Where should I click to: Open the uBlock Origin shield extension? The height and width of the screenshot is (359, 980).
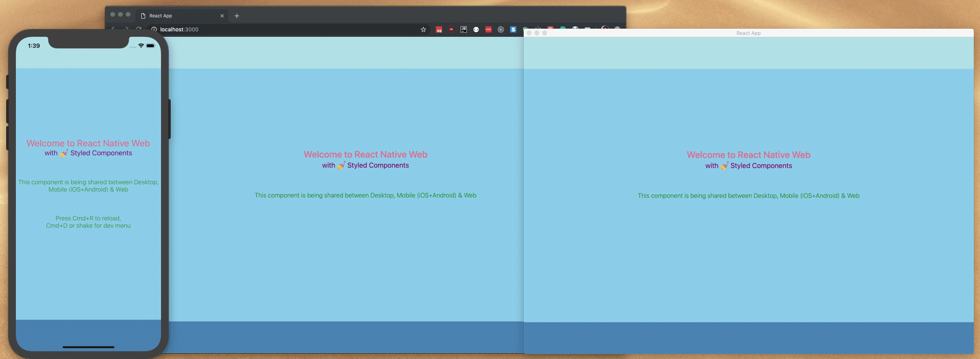coord(451,29)
